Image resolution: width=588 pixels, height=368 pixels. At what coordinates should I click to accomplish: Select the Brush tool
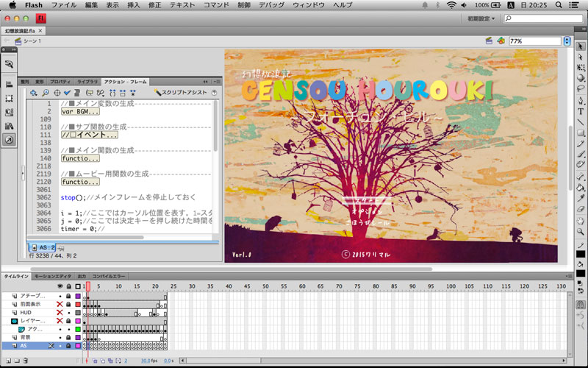(x=581, y=154)
